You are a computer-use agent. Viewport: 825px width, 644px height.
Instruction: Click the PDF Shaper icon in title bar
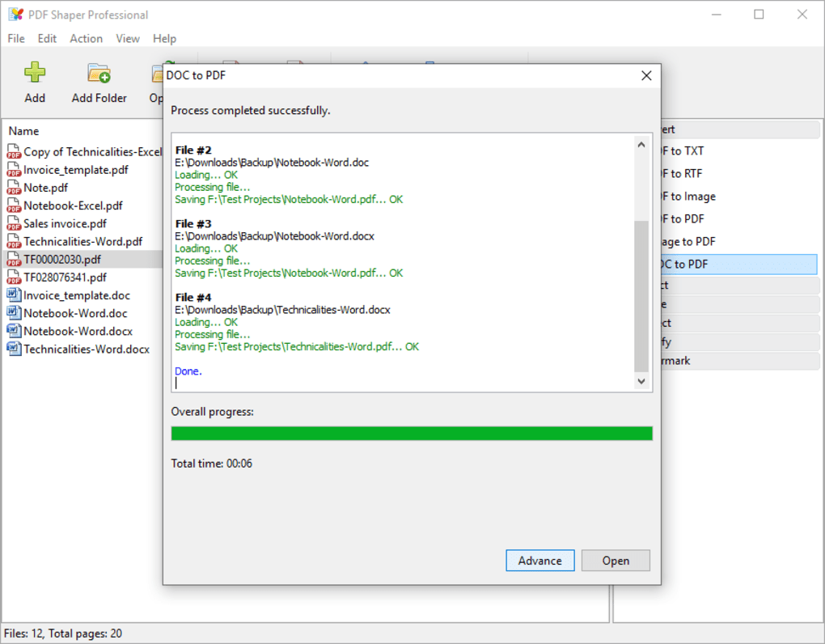coord(14,14)
